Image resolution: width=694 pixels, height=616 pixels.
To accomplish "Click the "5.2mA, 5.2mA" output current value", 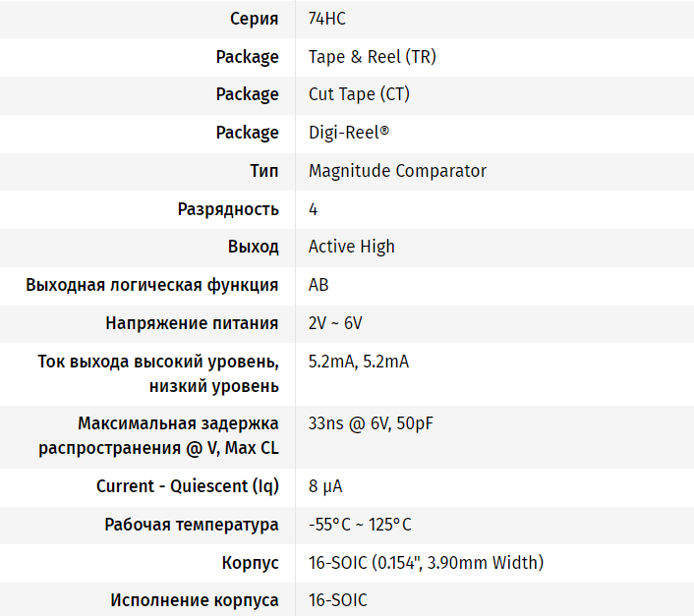I will point(358,362).
